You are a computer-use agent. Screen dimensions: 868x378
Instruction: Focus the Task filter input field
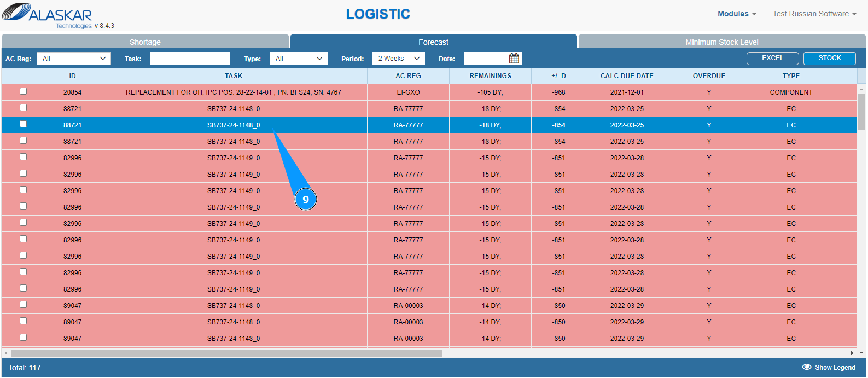190,59
